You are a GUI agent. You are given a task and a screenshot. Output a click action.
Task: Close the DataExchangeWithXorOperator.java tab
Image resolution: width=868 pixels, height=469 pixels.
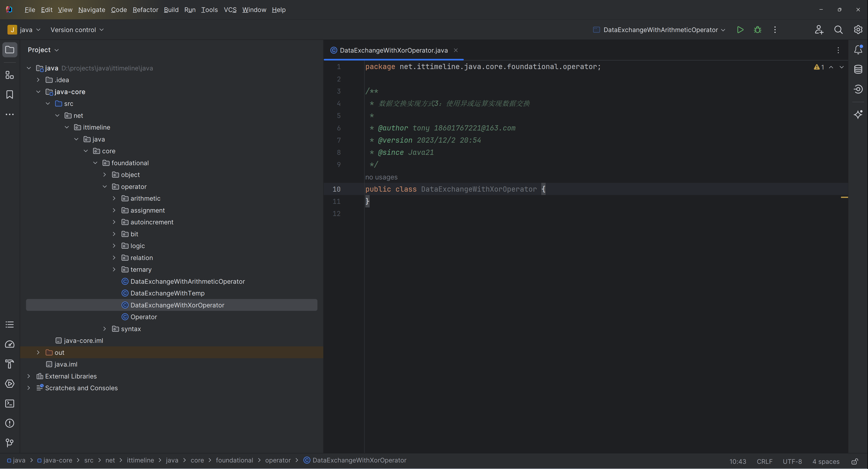[455, 50]
